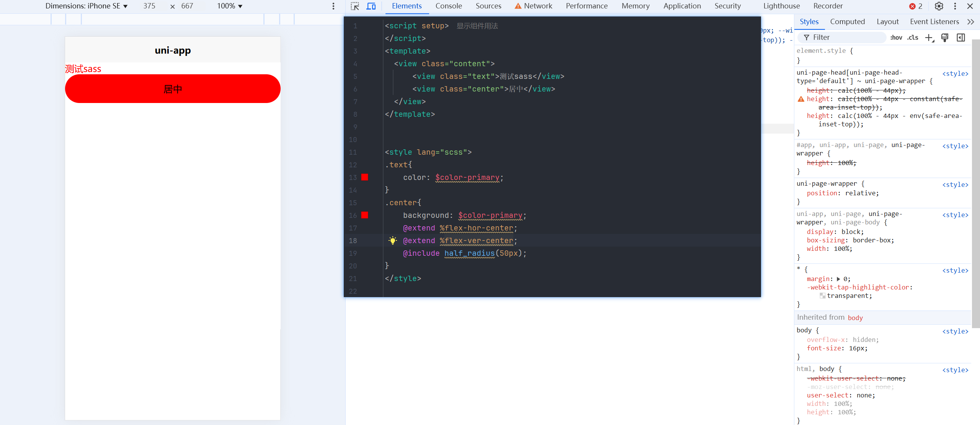The width and height of the screenshot is (980, 425).
Task: Open DevTools three-dot customize menu
Action: point(955,6)
